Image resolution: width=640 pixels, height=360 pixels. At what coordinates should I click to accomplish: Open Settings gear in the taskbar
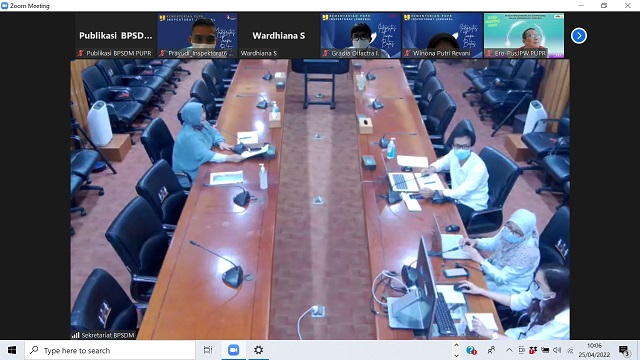tap(258, 350)
